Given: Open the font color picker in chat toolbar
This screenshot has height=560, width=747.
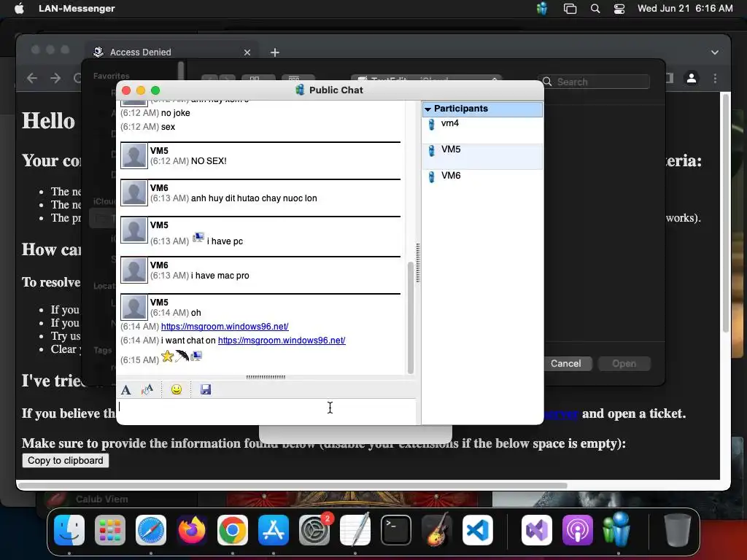Looking at the screenshot, I should pyautogui.click(x=147, y=390).
